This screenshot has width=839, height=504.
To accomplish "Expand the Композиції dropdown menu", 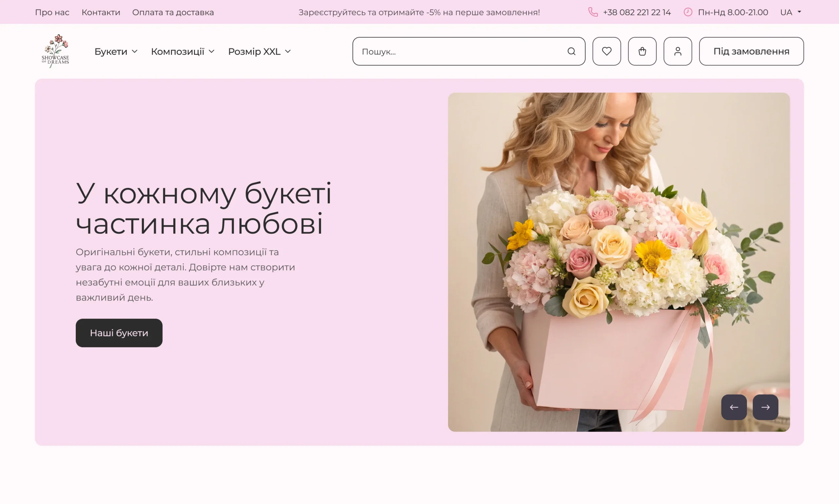I will click(x=183, y=51).
